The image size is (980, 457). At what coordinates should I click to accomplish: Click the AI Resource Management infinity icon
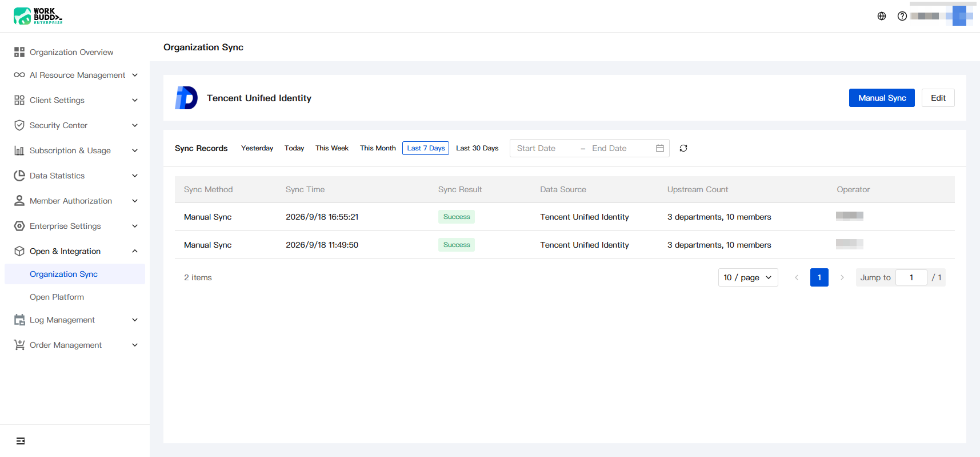pos(19,75)
